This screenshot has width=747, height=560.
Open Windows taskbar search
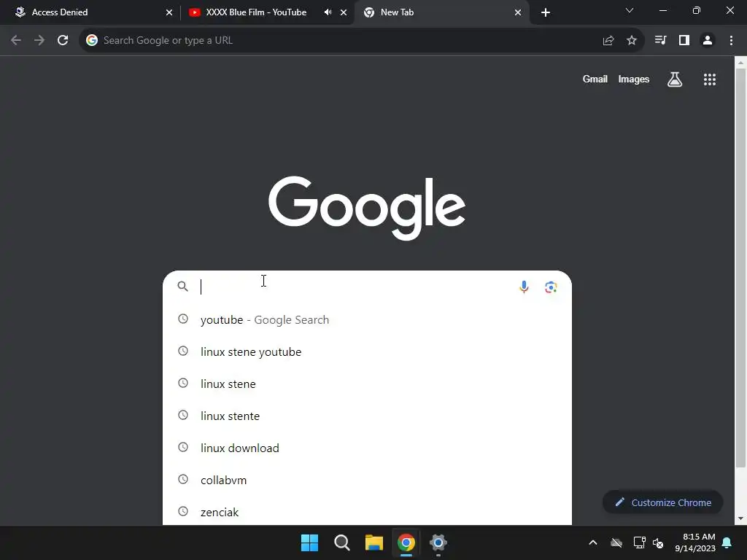342,542
